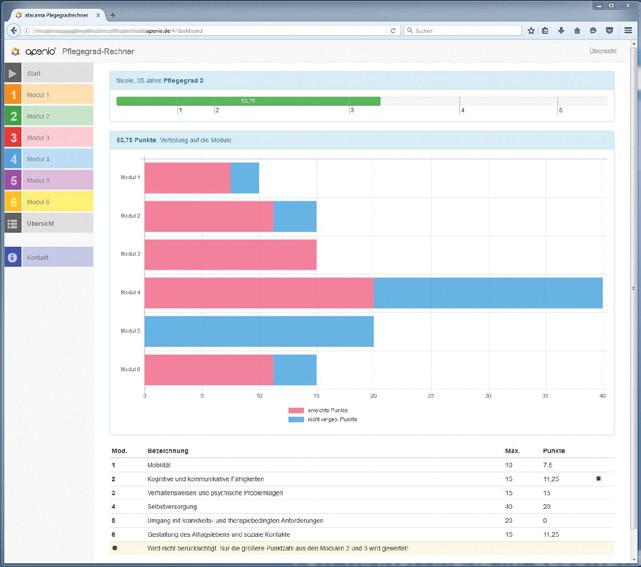Click the orange number 1 module icon
This screenshot has height=567, width=641.
coord(12,95)
